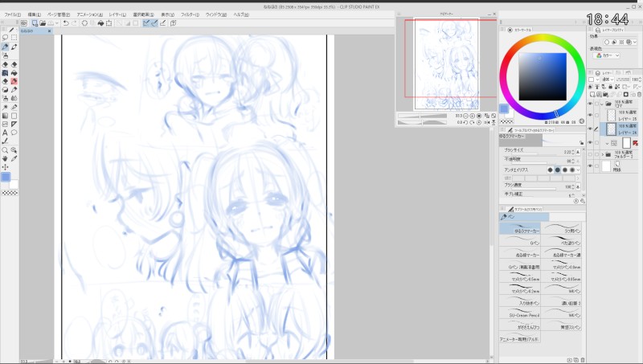The height and width of the screenshot is (364, 643).
Task: Open the ファイル(F) menu
Action: pyautogui.click(x=12, y=14)
